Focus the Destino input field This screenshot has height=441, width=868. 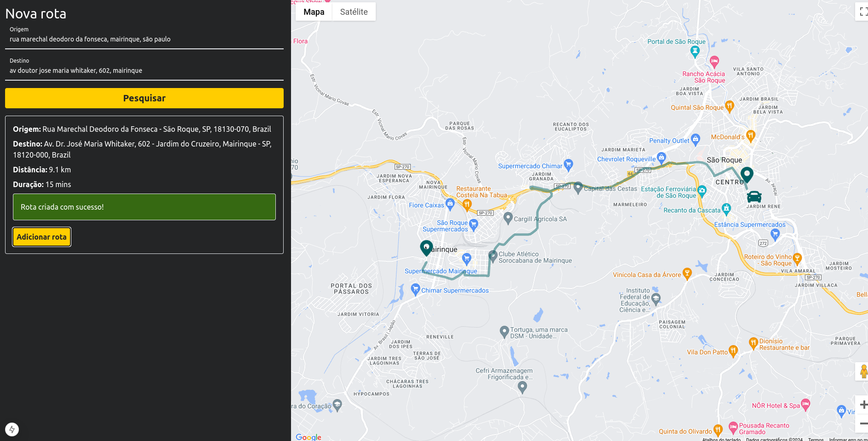pos(144,71)
